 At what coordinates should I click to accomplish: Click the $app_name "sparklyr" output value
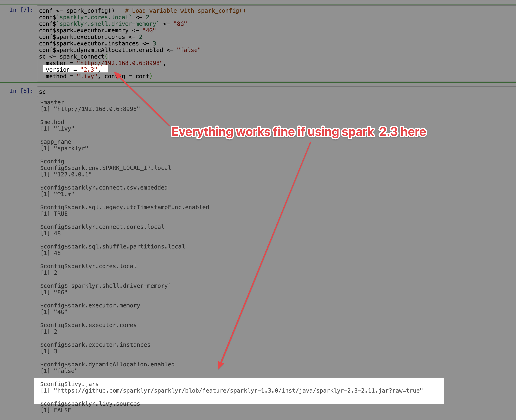click(71, 148)
